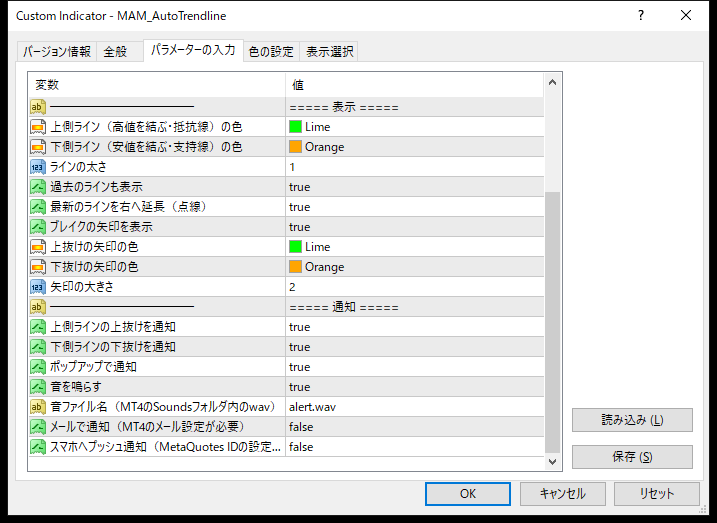Select the 矢印の大きさ label text

pyautogui.click(x=82, y=287)
